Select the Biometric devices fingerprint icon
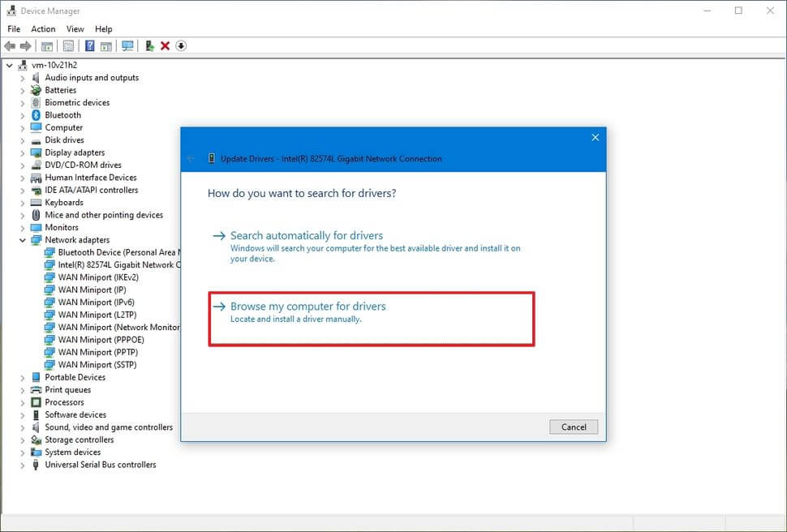Screen dimensions: 787x532 pyautogui.click(x=36, y=102)
